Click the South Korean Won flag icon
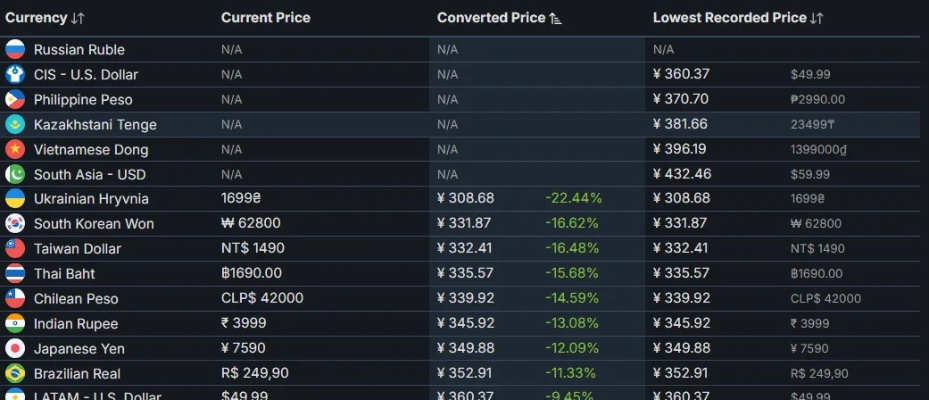Image resolution: width=929 pixels, height=400 pixels. 15,224
